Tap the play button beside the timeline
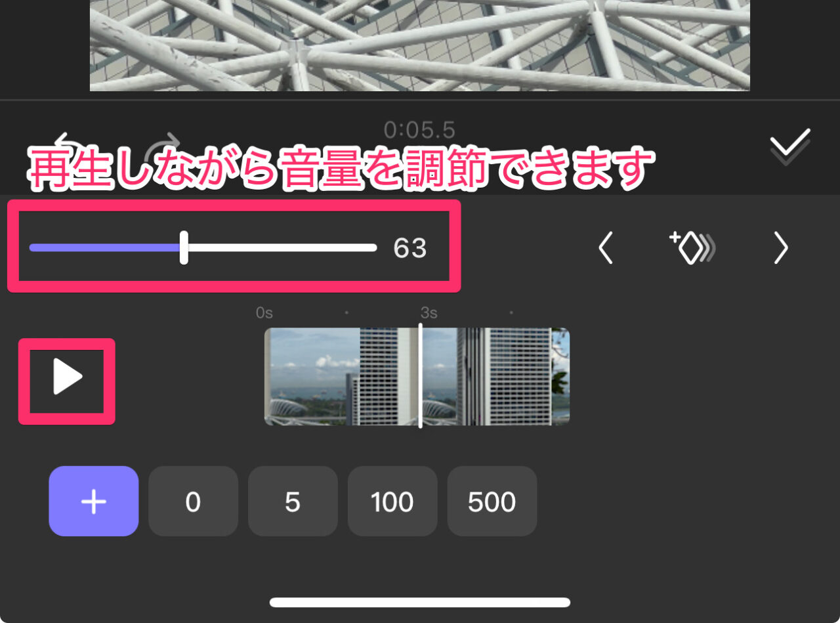 coord(68,377)
